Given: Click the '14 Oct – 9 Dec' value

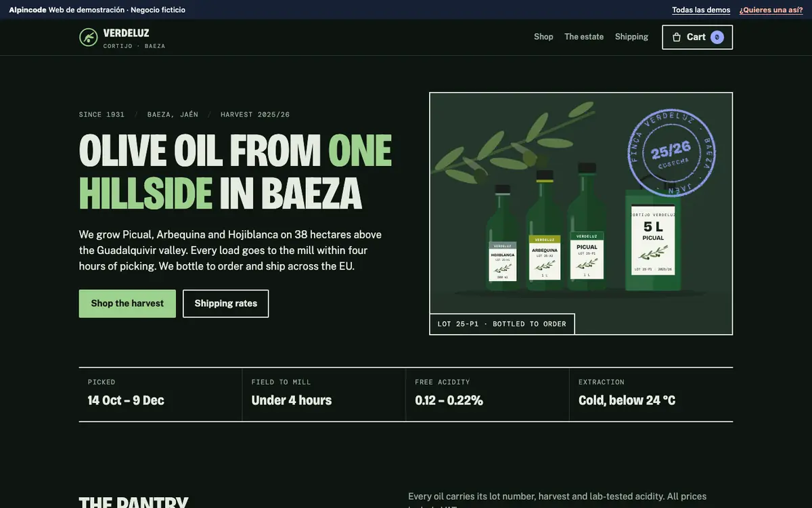Looking at the screenshot, I should [126, 400].
